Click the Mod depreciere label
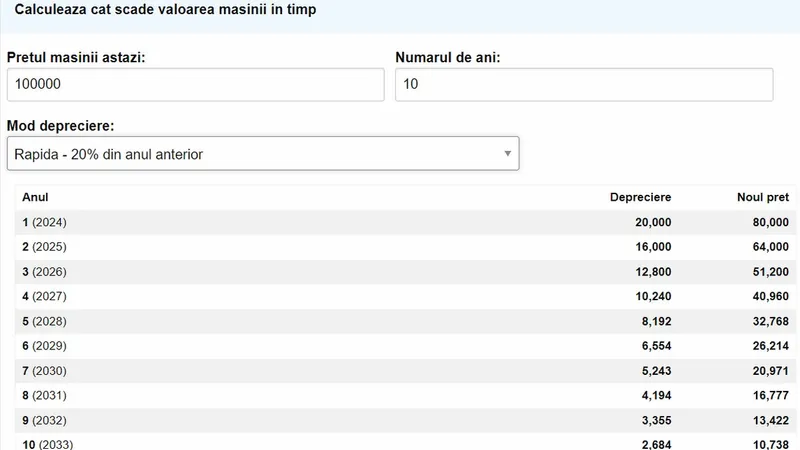 click(60, 126)
